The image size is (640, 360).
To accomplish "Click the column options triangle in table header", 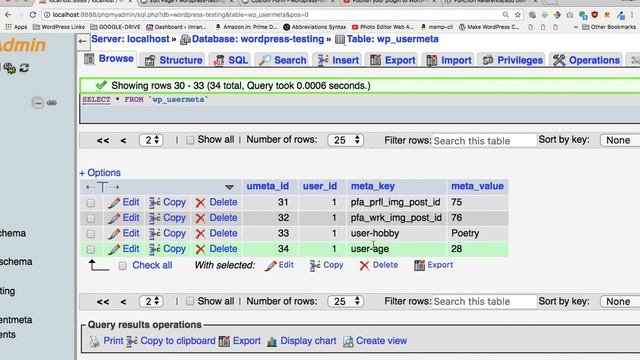I will pos(229,187).
